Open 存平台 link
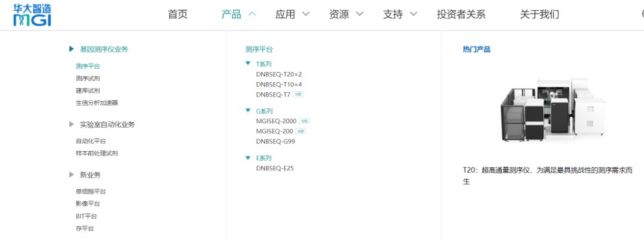Screen dimensions: 644x240 point(85,229)
